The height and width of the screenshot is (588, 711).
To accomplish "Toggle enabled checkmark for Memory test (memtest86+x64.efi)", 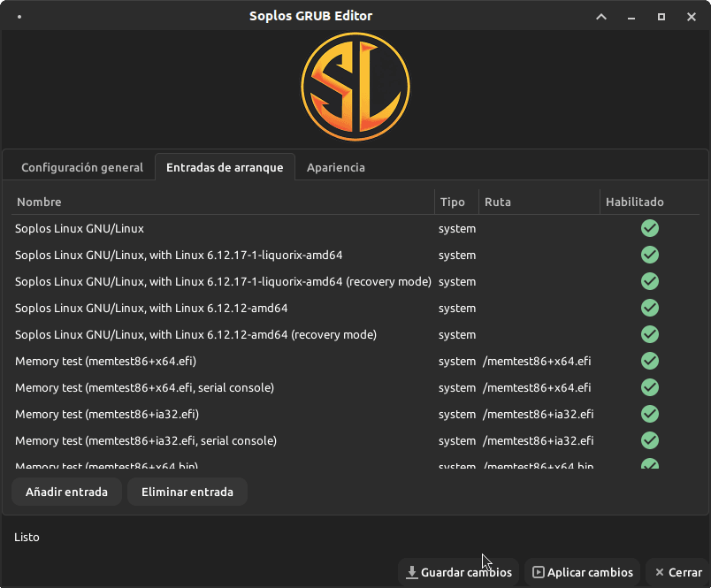I will [650, 361].
